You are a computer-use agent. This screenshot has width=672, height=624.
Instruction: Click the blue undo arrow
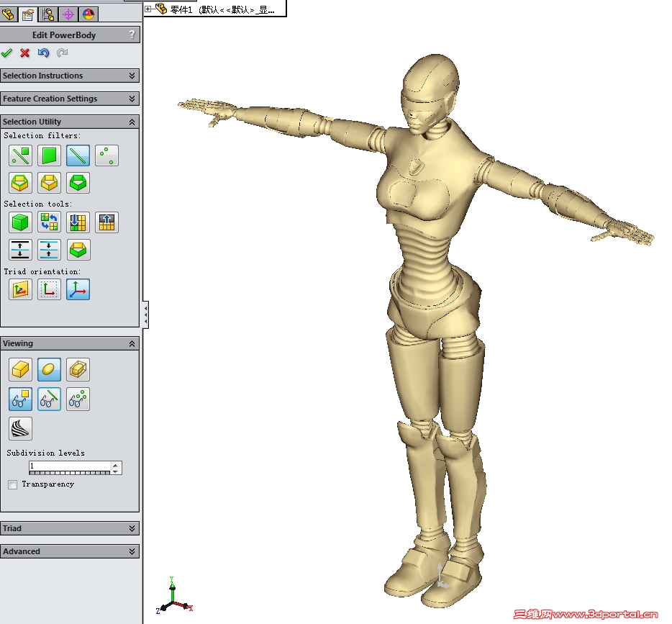point(43,53)
